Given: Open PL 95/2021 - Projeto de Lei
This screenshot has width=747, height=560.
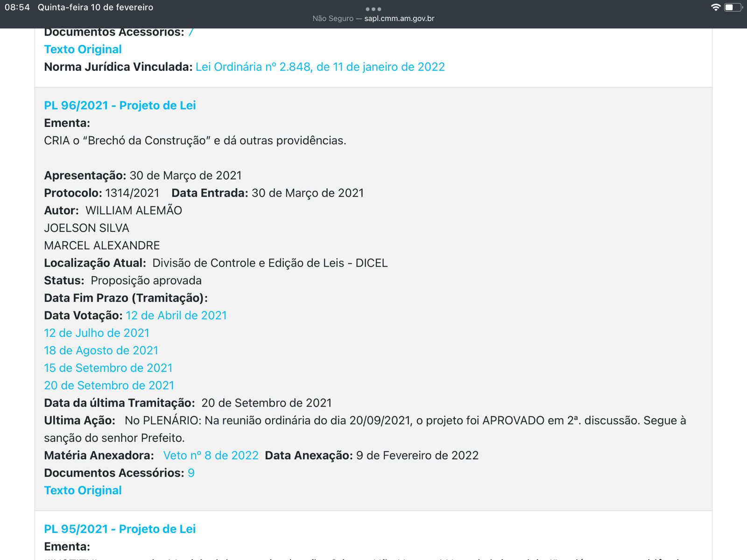Looking at the screenshot, I should (x=120, y=529).
